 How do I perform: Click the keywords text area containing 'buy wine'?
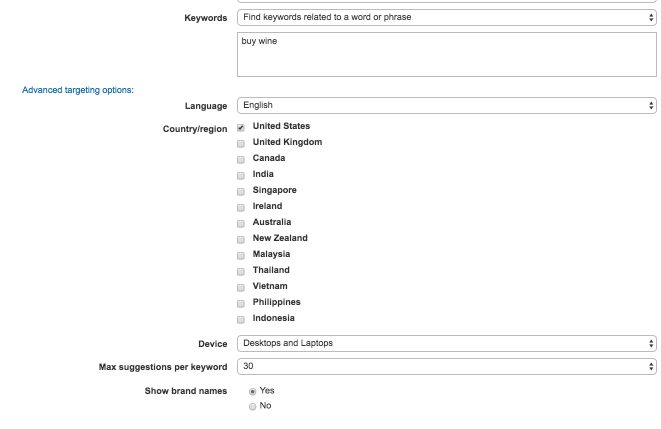(446, 55)
